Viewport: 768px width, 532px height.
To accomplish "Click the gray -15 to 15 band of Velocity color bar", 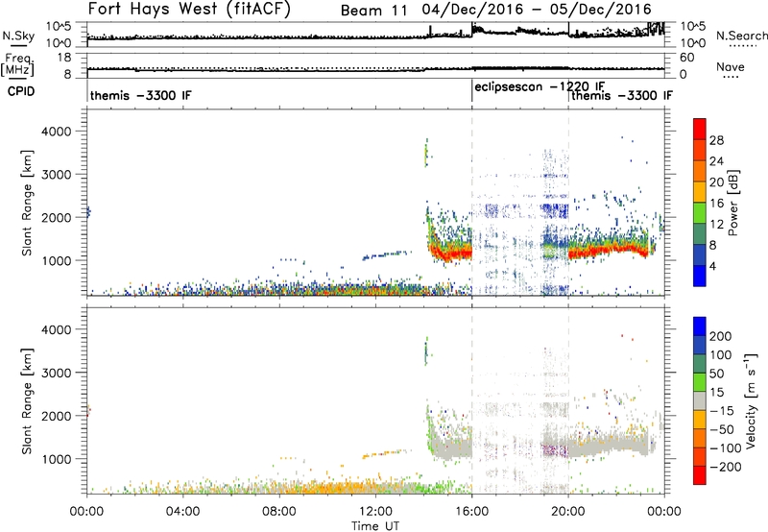I will [x=700, y=400].
